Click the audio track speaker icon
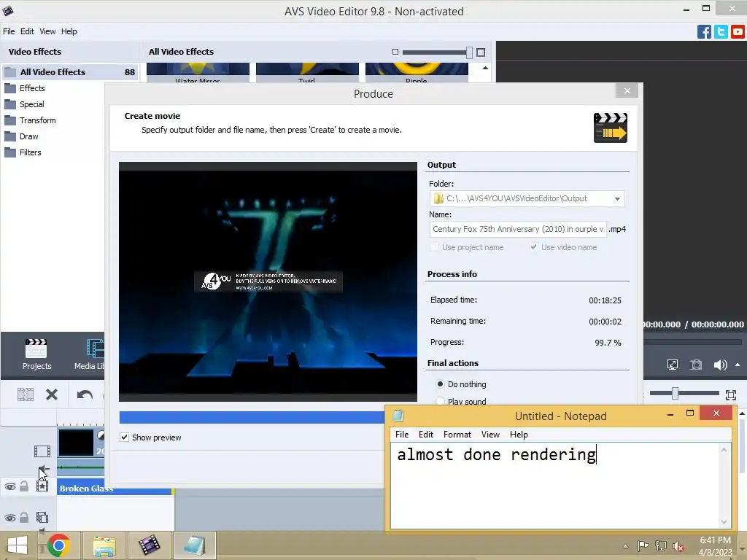Screen dimensions: 747x560 pos(43,470)
